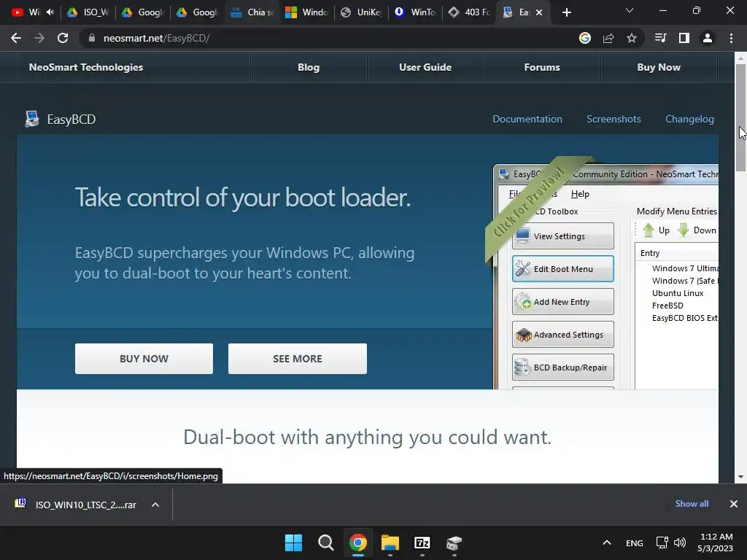The height and width of the screenshot is (560, 747).
Task: Open the User Guide nav item
Action: point(425,67)
